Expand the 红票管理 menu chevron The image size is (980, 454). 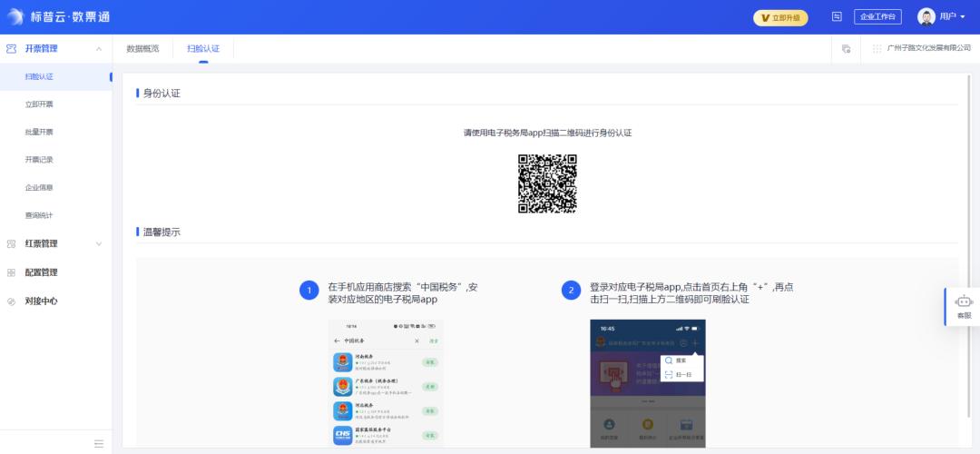99,244
